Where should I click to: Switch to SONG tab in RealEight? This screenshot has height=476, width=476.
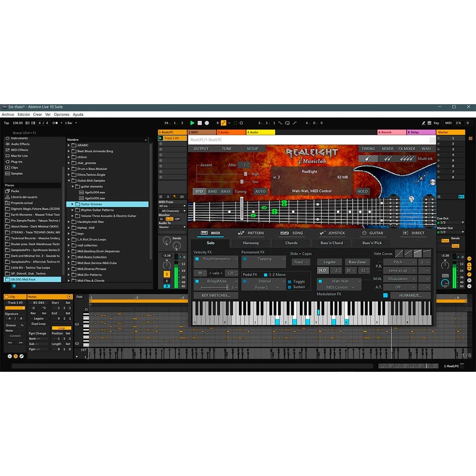tap(292, 233)
